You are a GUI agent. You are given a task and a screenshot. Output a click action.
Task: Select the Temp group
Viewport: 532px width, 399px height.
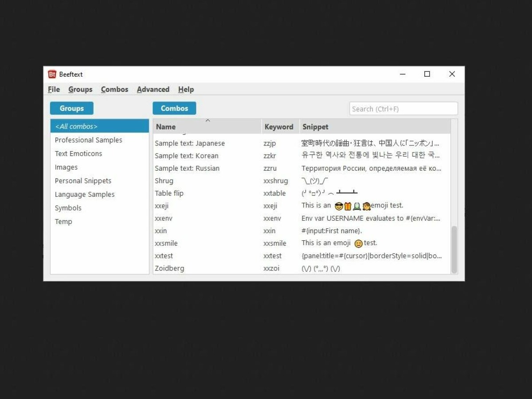63,221
